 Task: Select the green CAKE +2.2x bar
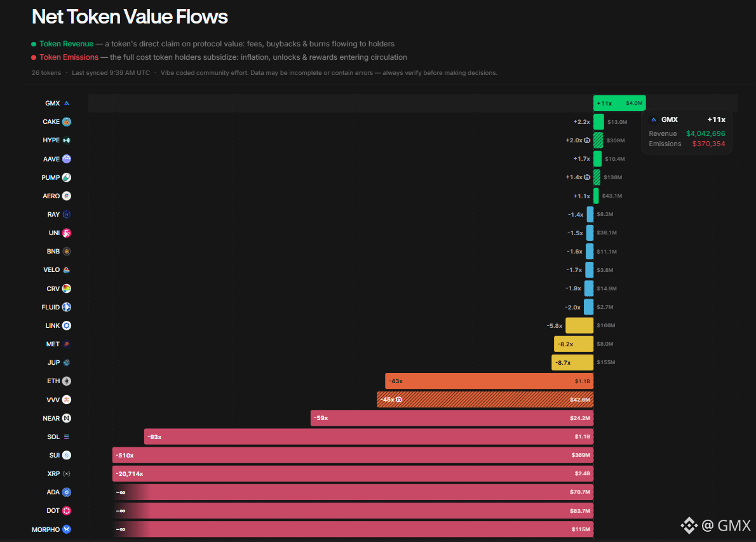coord(599,121)
